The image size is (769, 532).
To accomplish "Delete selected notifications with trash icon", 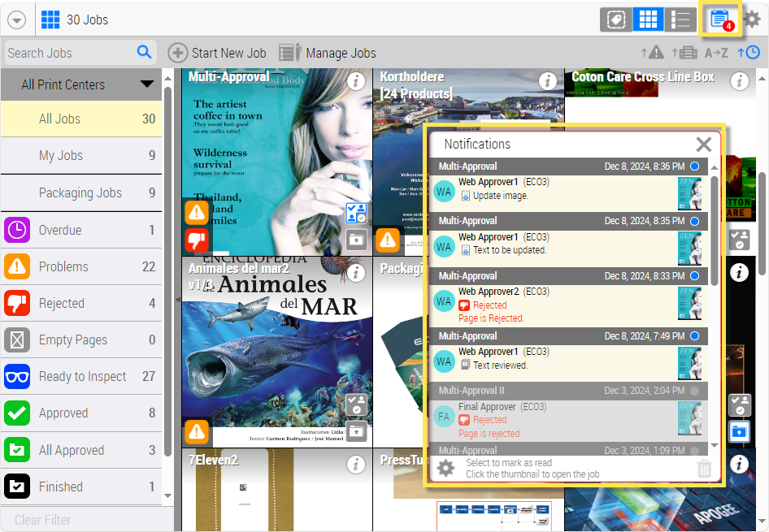I will (704, 469).
